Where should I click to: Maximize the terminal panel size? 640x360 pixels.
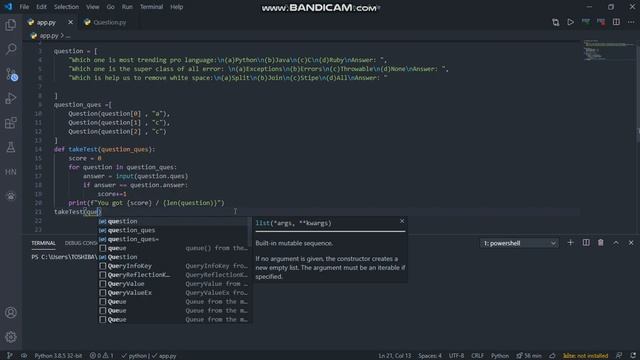tap(616, 243)
